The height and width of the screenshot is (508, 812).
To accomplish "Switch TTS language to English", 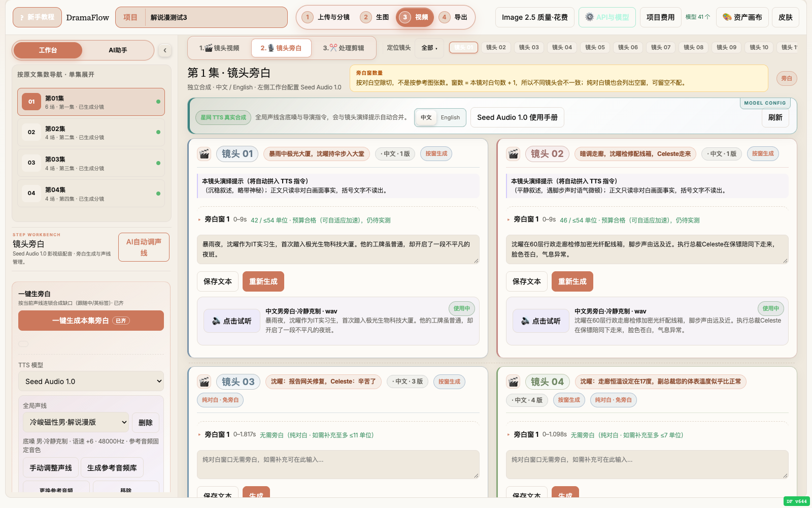I will [450, 117].
